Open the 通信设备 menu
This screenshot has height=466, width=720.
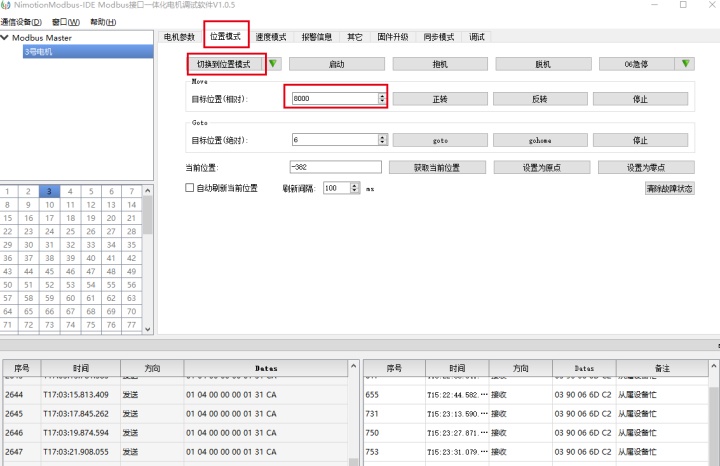pyautogui.click(x=21, y=21)
